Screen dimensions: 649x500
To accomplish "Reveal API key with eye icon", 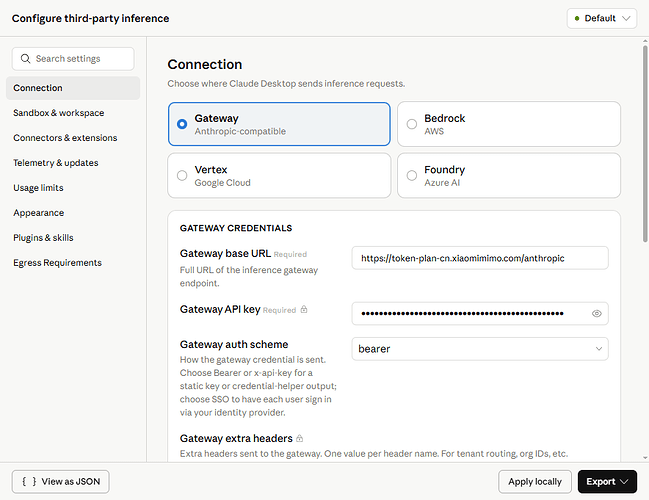I will pyautogui.click(x=596, y=313).
